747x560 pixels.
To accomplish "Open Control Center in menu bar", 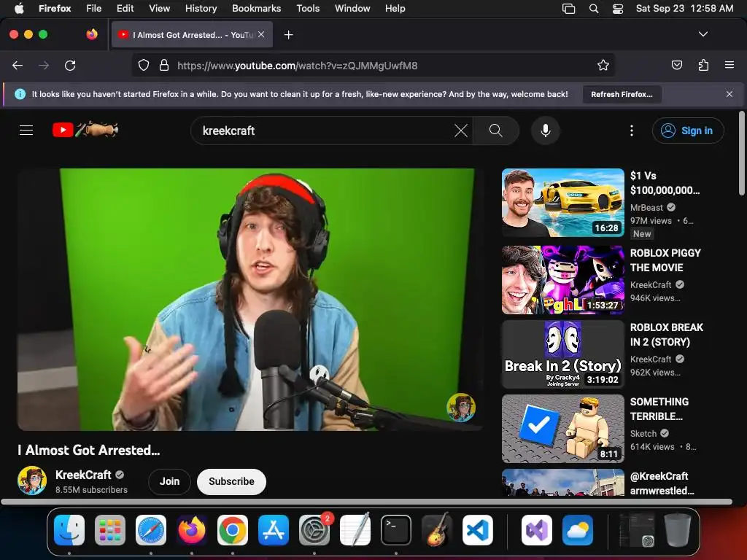I will coord(618,8).
